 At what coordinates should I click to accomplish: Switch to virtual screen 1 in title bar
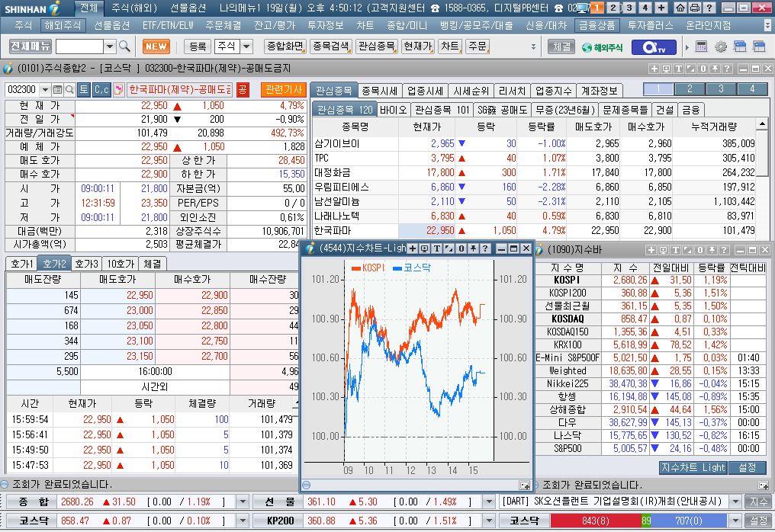click(597, 8)
